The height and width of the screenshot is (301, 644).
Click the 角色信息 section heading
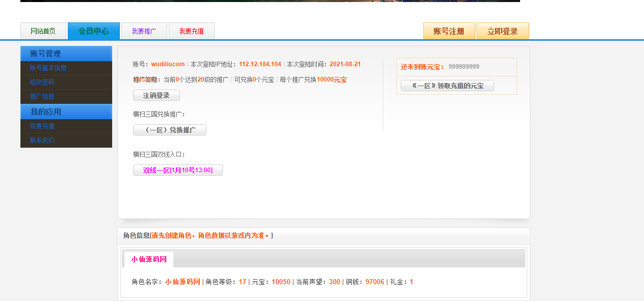(x=137, y=235)
